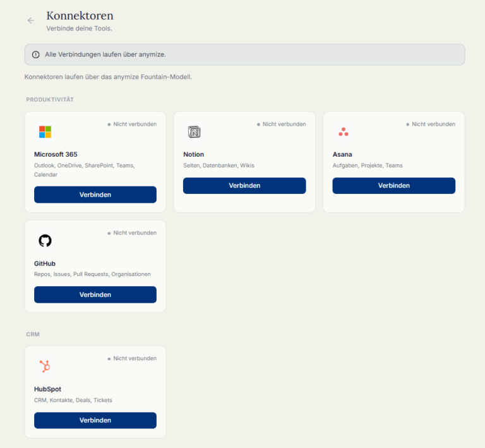Click the info icon in the banner
Viewport: 485px width, 448px height.
click(36, 54)
